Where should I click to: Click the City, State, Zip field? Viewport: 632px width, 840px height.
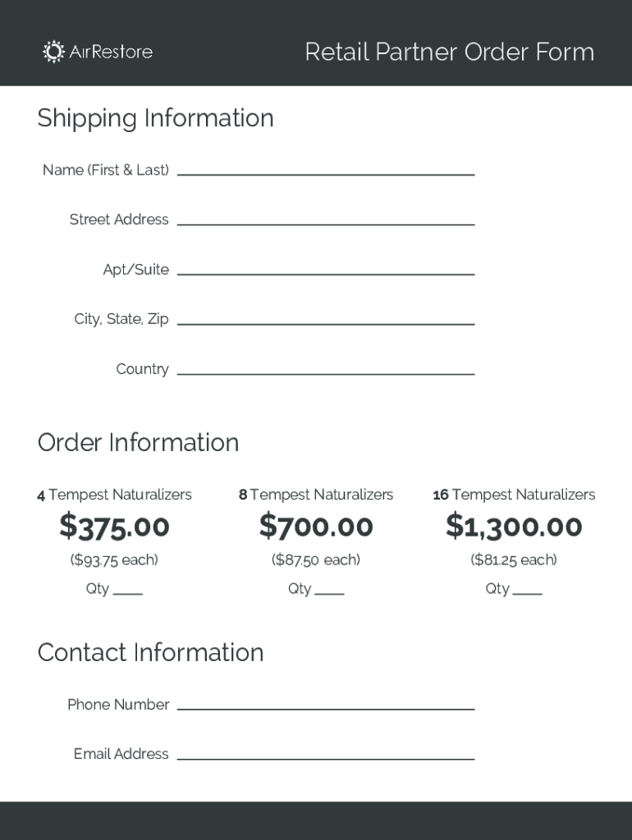(325, 318)
